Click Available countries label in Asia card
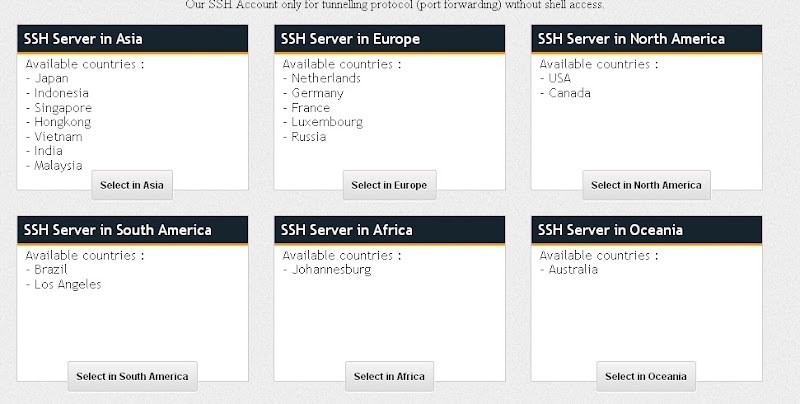 85,64
